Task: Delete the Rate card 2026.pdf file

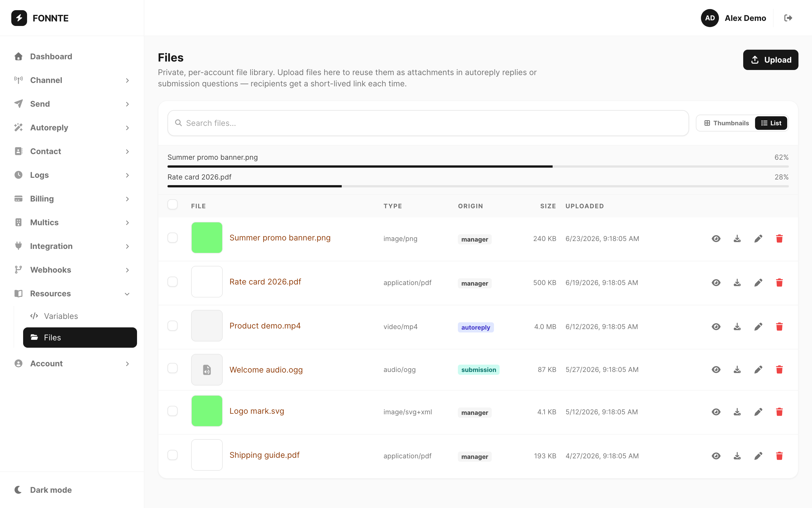Action: 779,283
